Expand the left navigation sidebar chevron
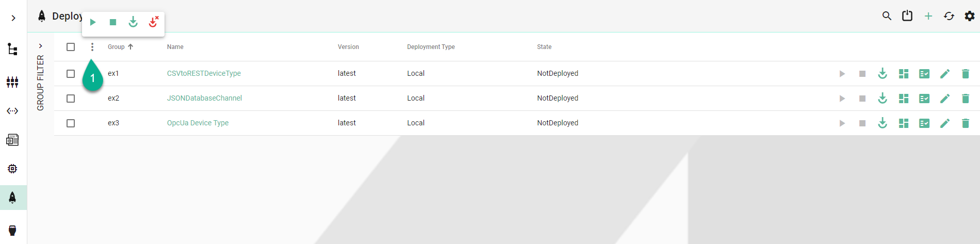This screenshot has width=980, height=244. point(13,18)
